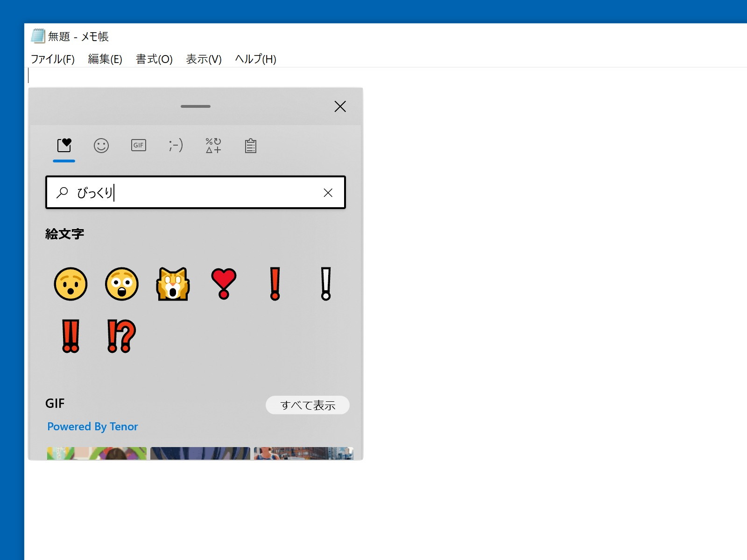The image size is (747, 560).
Task: Select the favorites (heart) tab in emoji panel
Action: tap(64, 146)
